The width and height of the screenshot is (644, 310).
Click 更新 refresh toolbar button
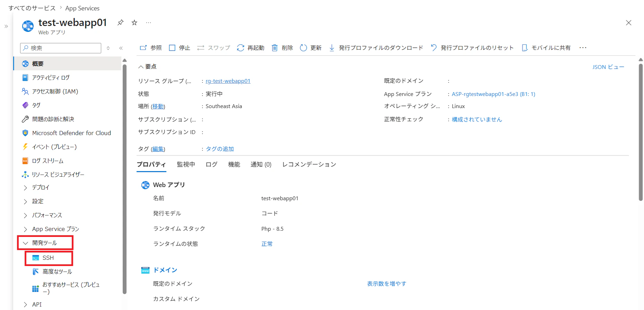[x=311, y=48]
